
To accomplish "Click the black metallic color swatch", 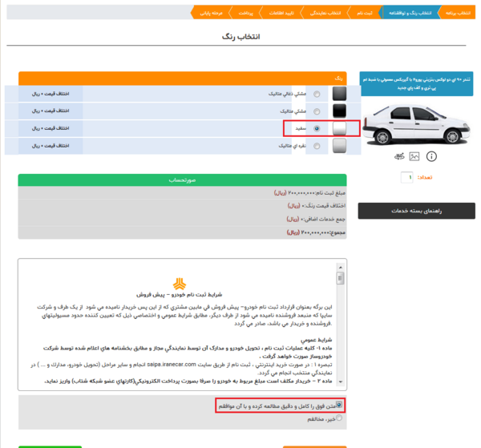I will click(x=339, y=111).
